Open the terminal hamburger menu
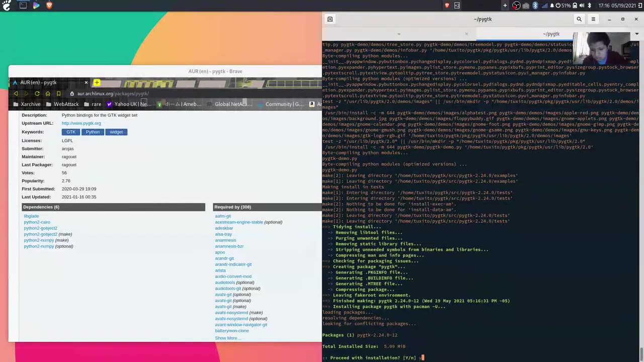 593,19
